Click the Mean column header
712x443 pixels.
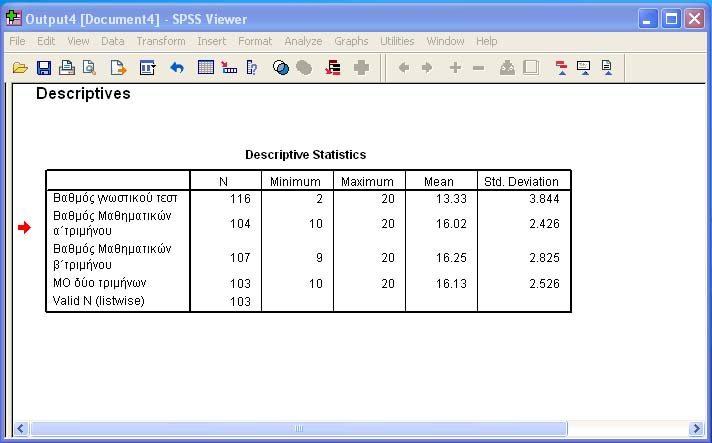439,182
